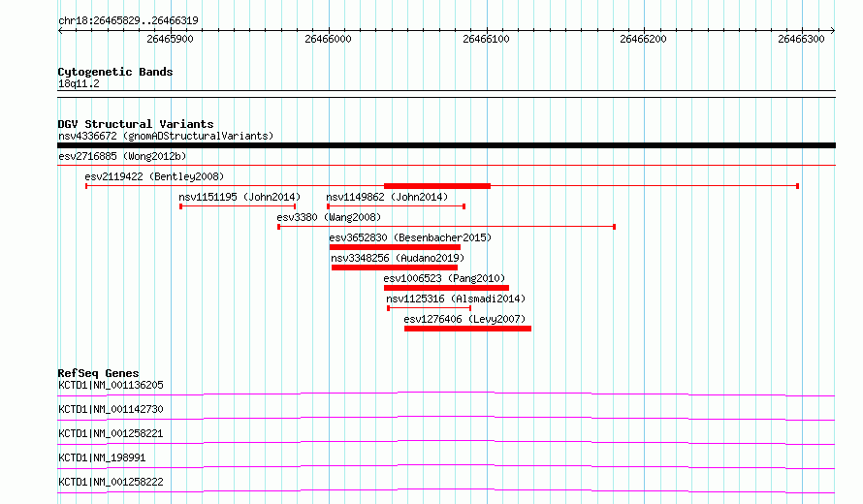The width and height of the screenshot is (863, 504).
Task: Click the nsv1149862 red variant line
Action: coord(397,206)
